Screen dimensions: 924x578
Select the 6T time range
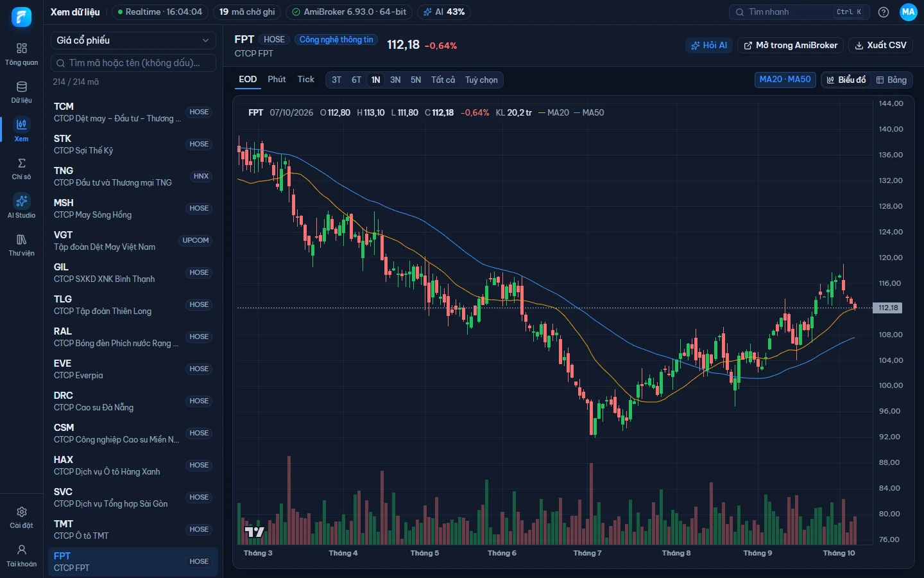[356, 80]
